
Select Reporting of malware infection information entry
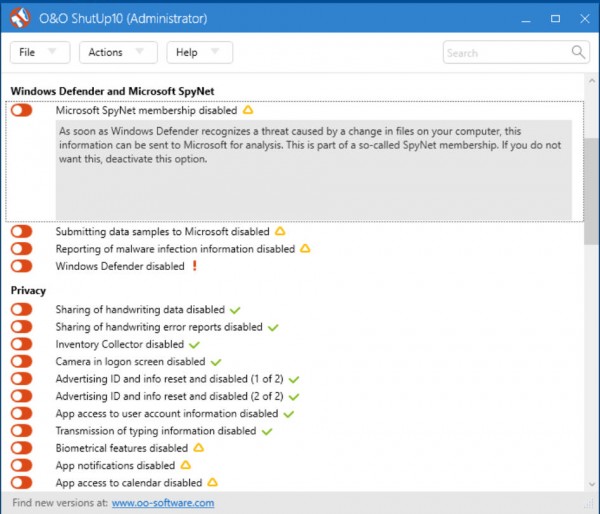pos(175,249)
